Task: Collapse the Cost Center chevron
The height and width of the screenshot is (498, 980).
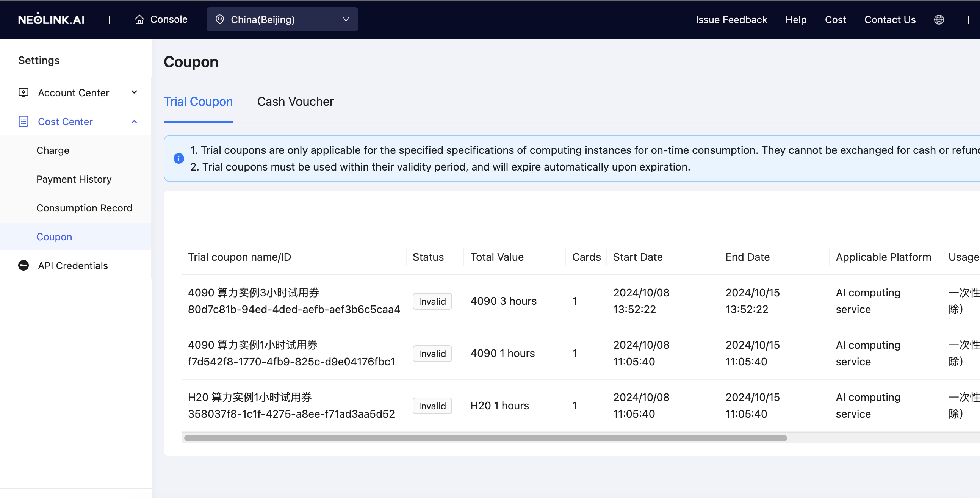Action: pos(134,122)
